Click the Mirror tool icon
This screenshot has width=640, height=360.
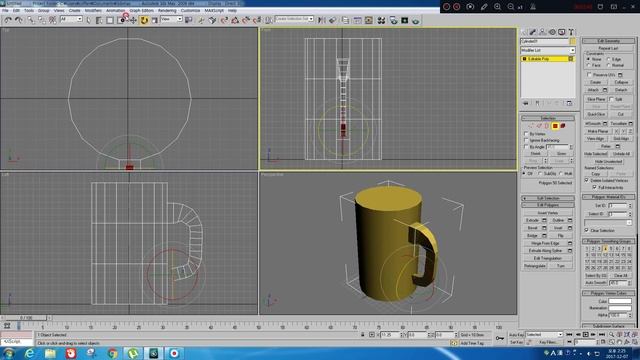coord(322,20)
